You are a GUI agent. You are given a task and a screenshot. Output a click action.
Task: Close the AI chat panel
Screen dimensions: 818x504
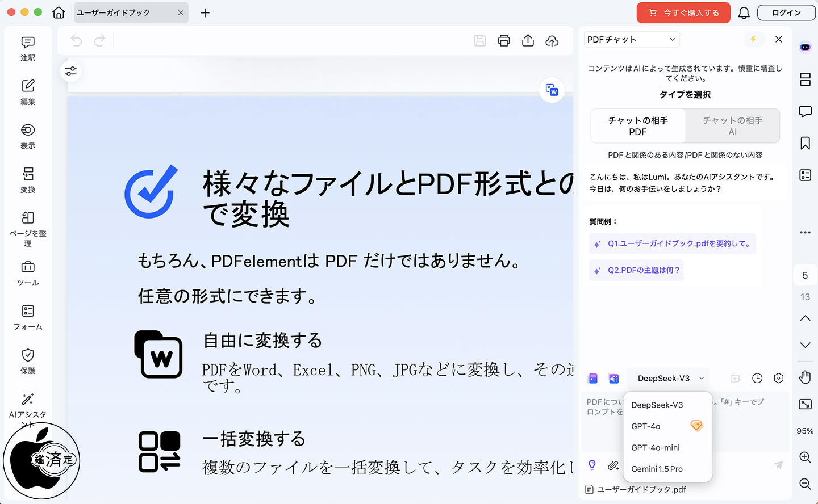coord(779,39)
